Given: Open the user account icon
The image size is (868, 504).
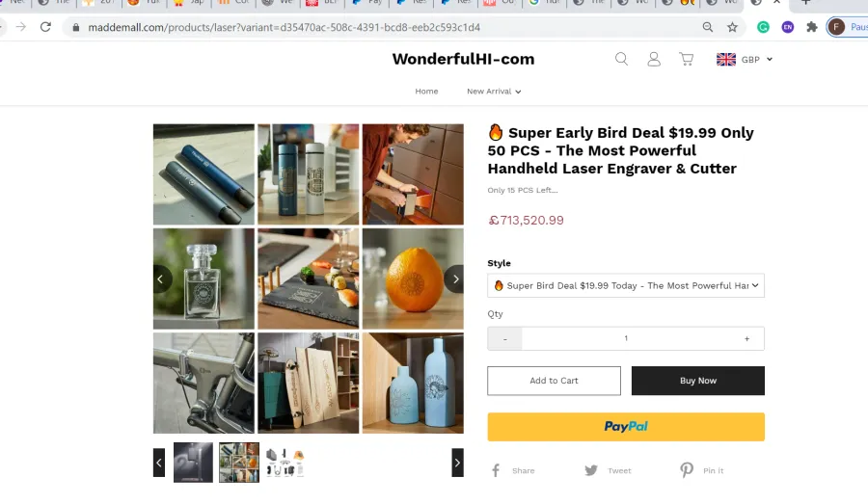Looking at the screenshot, I should [x=654, y=59].
